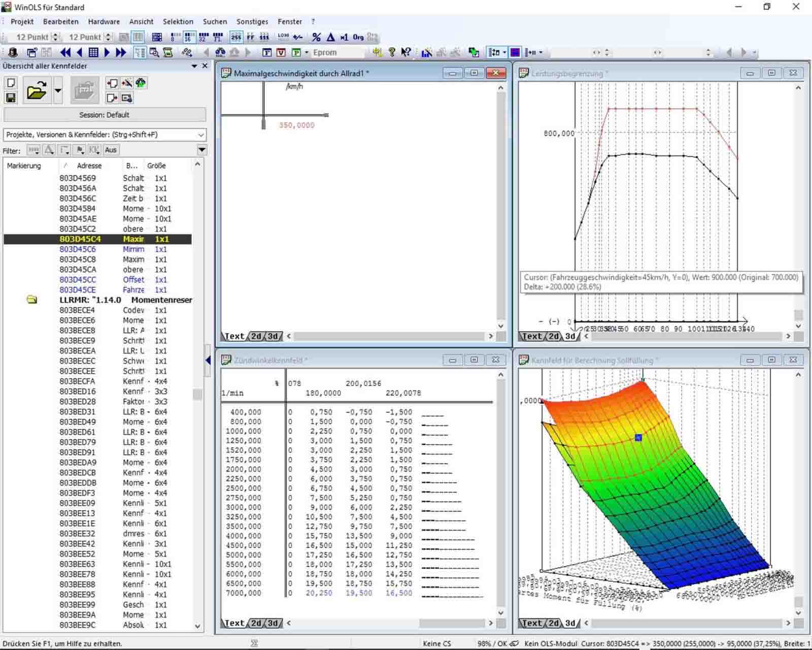
Task: Toggle decimal 255 number format
Action: click(236, 37)
